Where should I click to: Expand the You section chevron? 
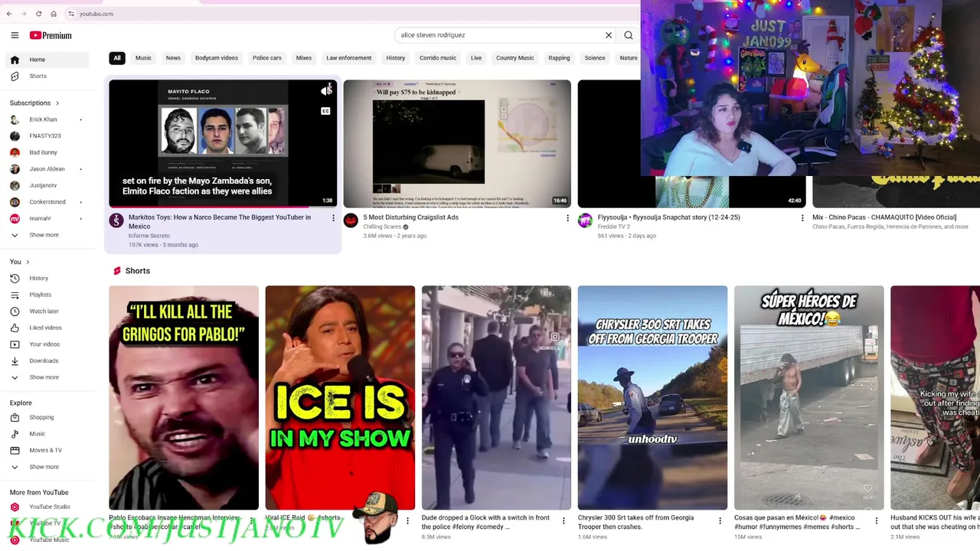coord(28,262)
